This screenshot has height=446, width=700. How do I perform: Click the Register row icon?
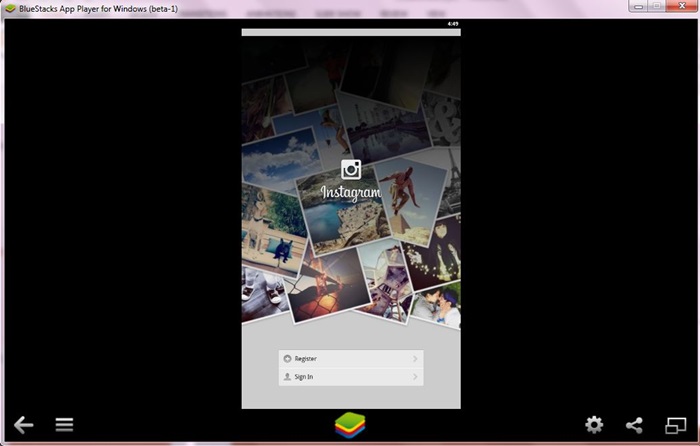pyautogui.click(x=288, y=358)
